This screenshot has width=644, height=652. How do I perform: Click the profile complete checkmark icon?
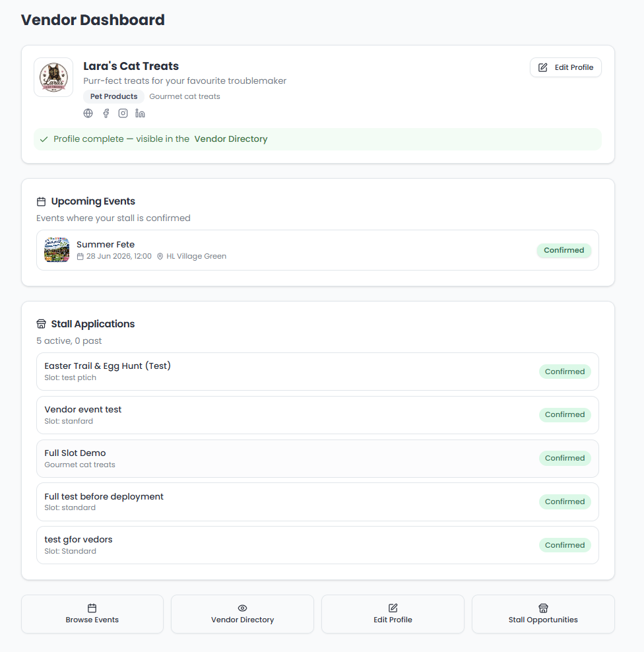[x=44, y=139]
